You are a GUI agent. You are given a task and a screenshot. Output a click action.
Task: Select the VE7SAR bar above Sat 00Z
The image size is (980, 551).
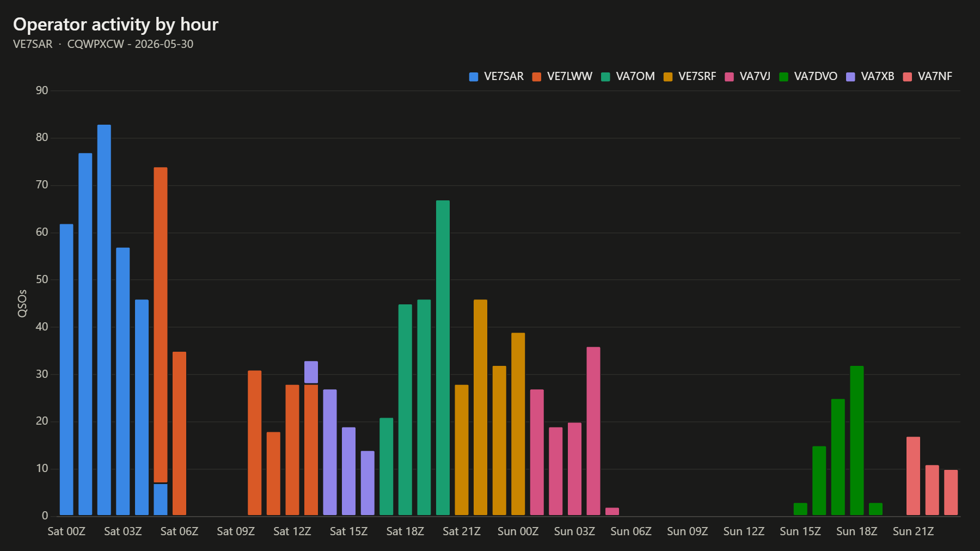66,370
